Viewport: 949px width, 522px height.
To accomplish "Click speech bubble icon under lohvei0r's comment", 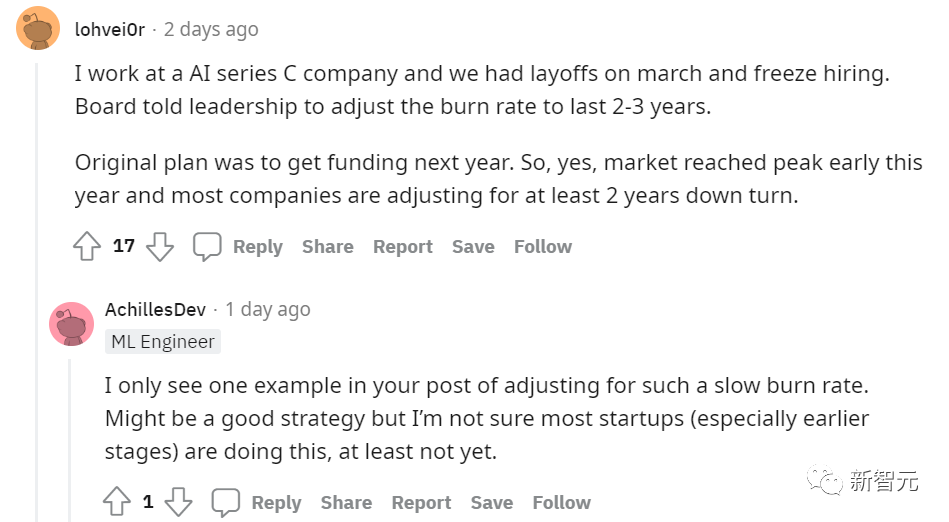I will coord(207,246).
